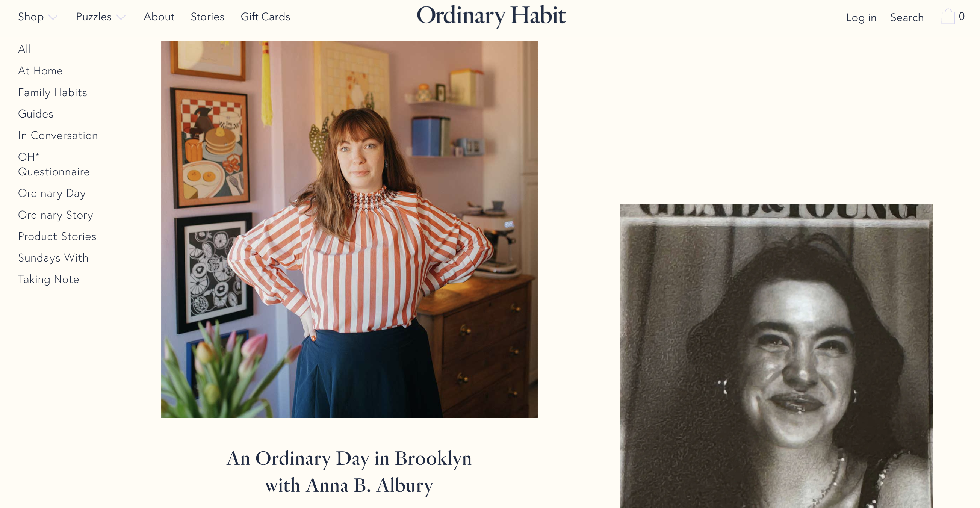Open Sundays With category
Viewport: 980px width, 508px height.
point(53,258)
